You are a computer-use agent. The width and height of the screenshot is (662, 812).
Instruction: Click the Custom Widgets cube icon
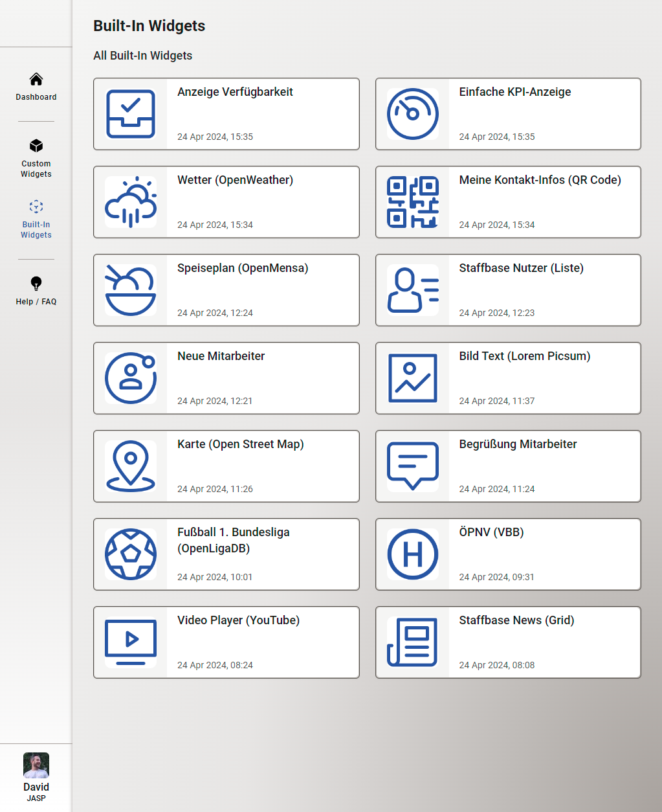36,145
